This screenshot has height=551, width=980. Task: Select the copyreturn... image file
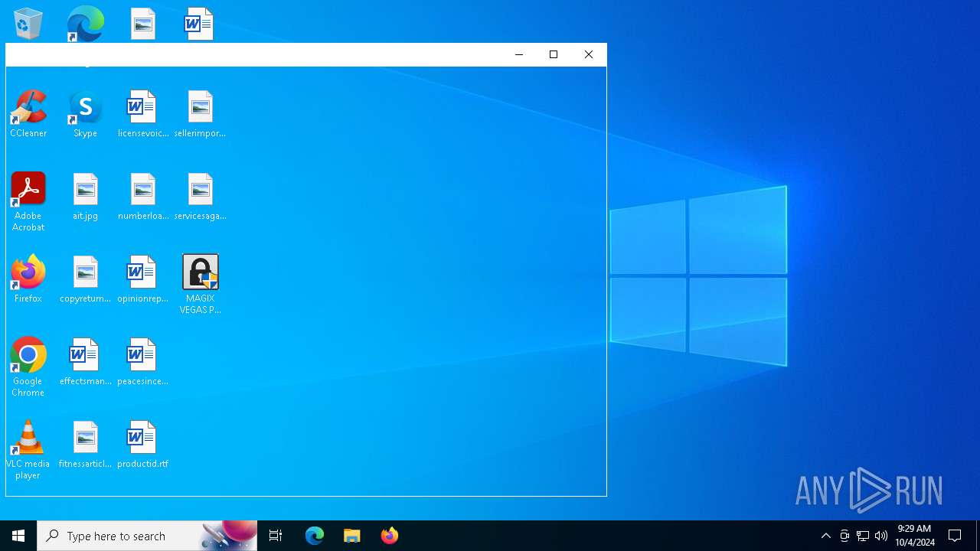click(x=86, y=279)
